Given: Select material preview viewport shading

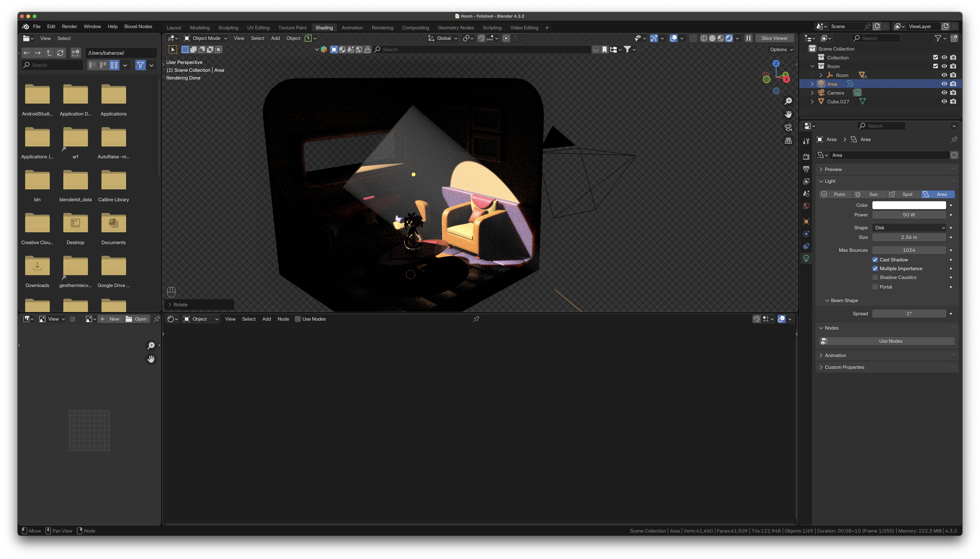Looking at the screenshot, I should tap(721, 38).
